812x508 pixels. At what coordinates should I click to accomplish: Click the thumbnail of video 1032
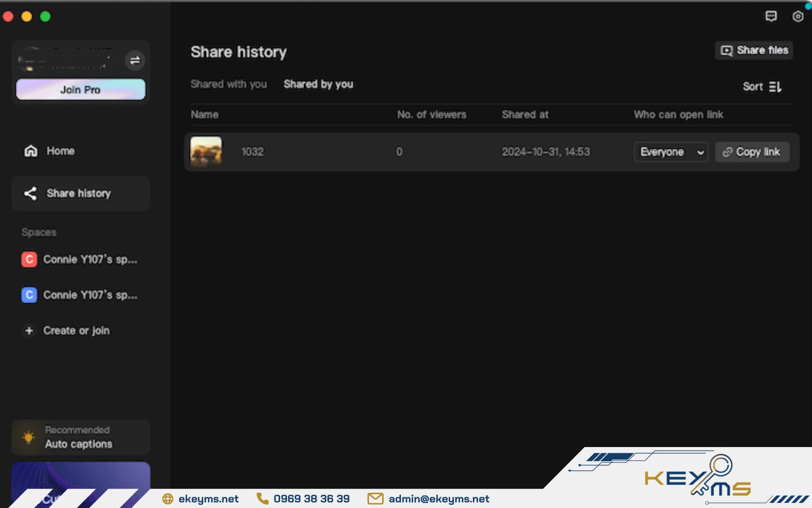point(205,151)
